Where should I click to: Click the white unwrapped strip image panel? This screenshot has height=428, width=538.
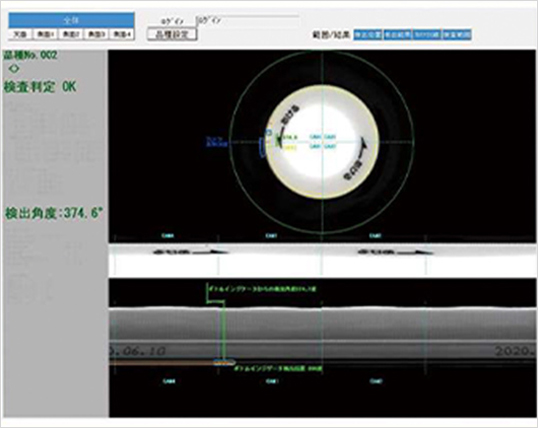coord(322,259)
